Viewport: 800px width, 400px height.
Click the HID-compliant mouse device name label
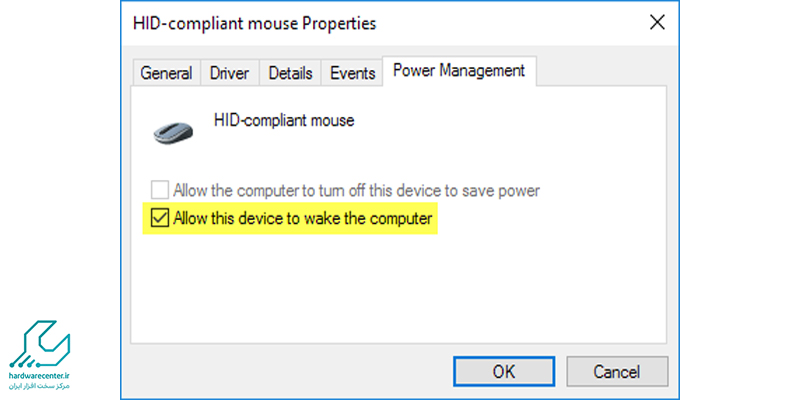pyautogui.click(x=284, y=120)
